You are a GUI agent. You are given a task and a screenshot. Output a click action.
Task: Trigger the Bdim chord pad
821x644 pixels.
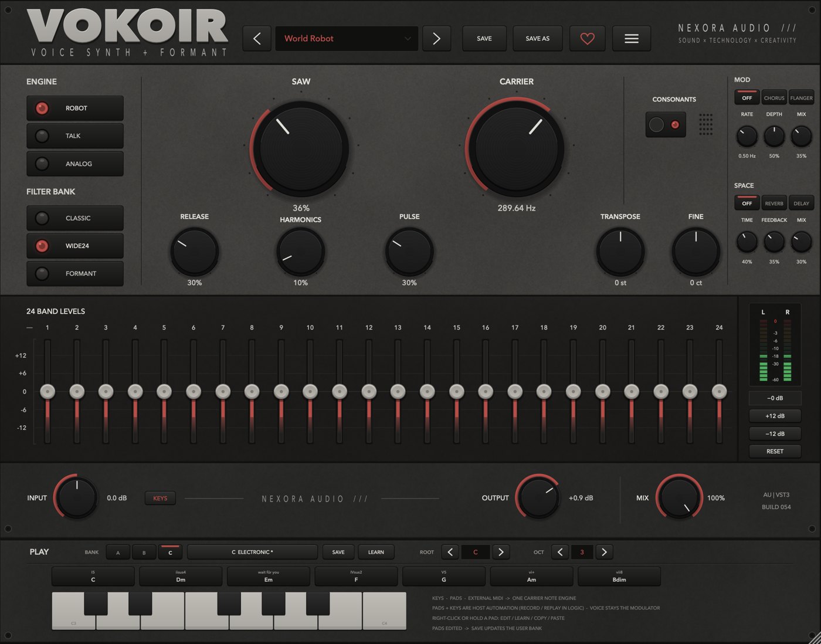click(x=619, y=577)
